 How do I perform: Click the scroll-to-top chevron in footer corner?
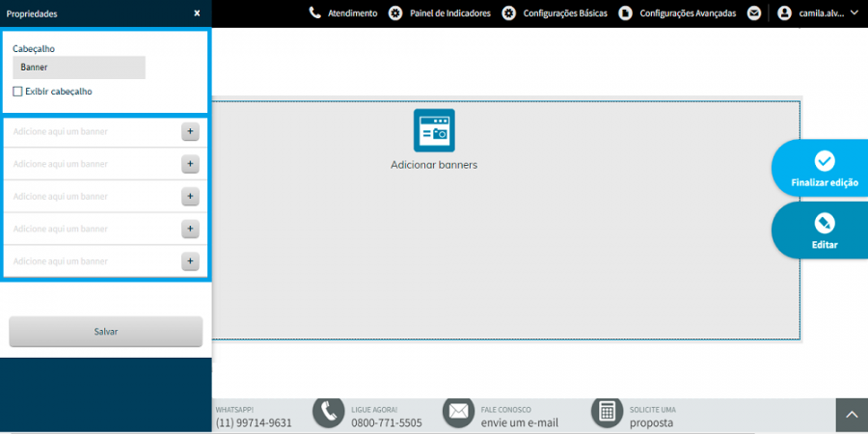(852, 416)
